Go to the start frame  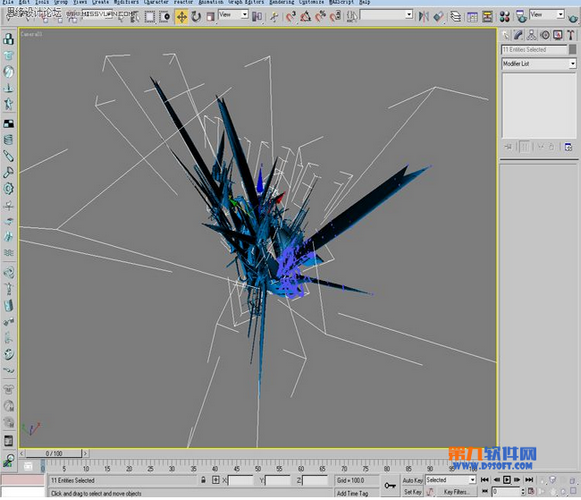[485, 480]
